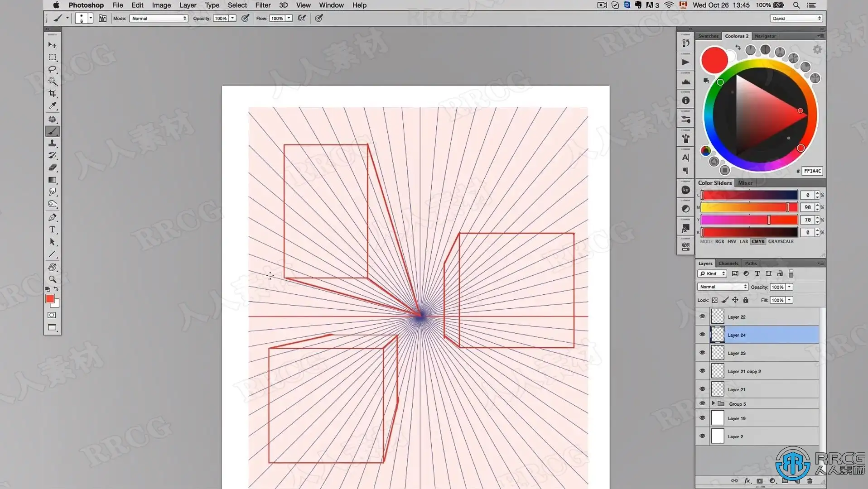Add layer style via fx icon
This screenshot has width=868, height=489.
coord(747,481)
